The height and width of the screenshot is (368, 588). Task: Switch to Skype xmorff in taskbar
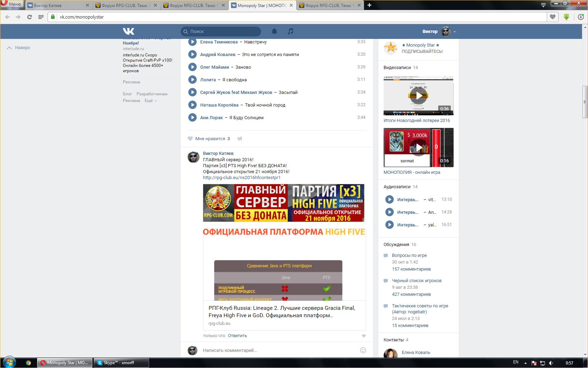[x=121, y=363]
